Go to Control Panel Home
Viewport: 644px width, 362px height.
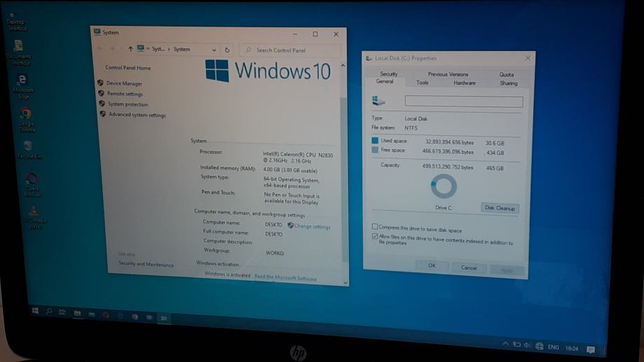(128, 68)
